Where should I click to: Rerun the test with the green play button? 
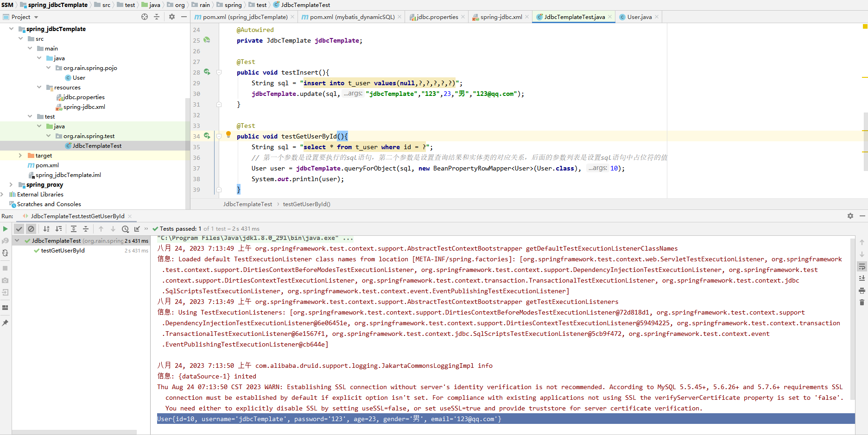5,229
